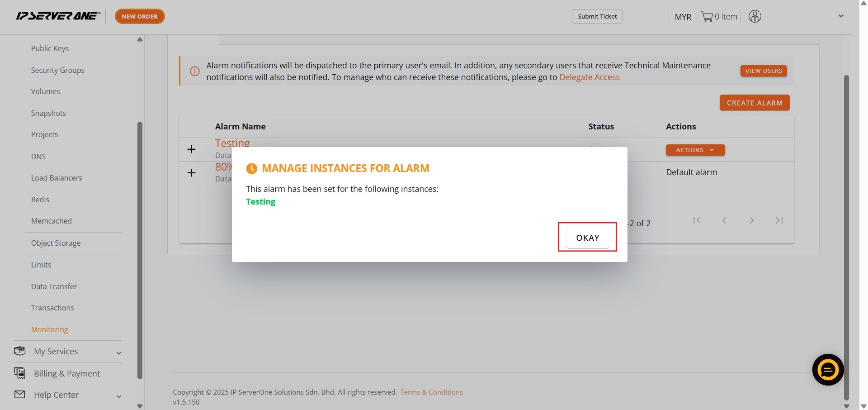
Task: Open Monitoring in the sidebar
Action: click(49, 329)
